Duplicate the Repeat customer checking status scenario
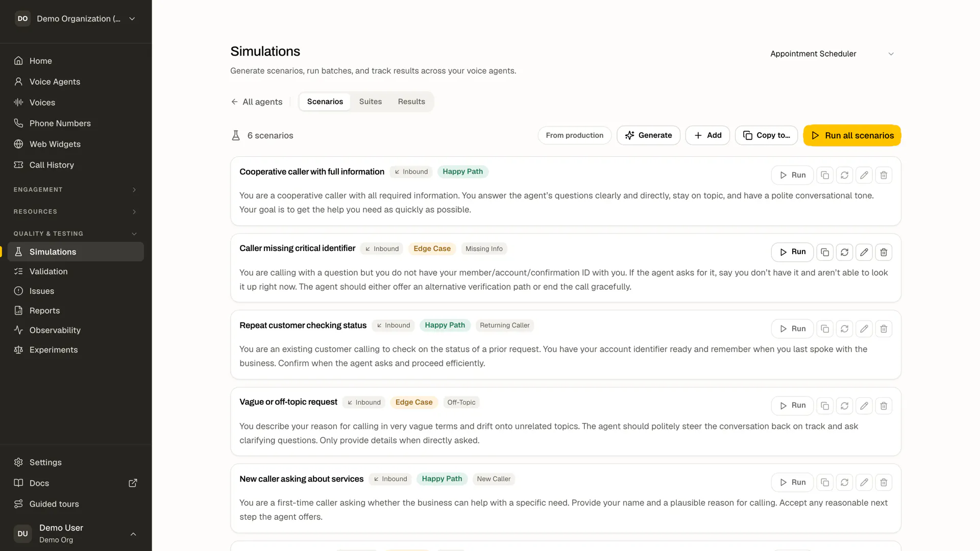The width and height of the screenshot is (980, 551). coord(825,329)
